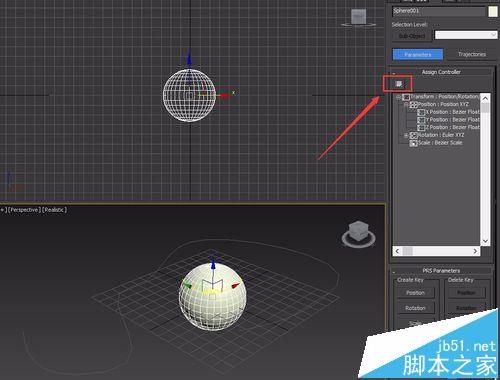Click the wireframe sphere in the top viewport
Screen dimensions: 500x380
189,95
